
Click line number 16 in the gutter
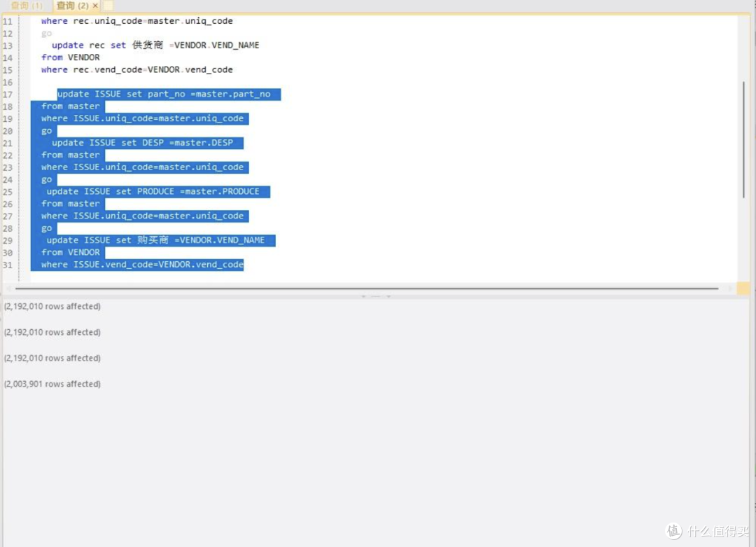(8, 83)
